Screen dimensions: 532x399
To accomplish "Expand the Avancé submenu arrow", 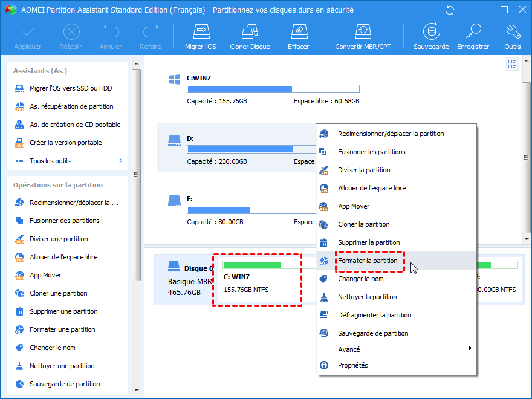I will [x=470, y=348].
